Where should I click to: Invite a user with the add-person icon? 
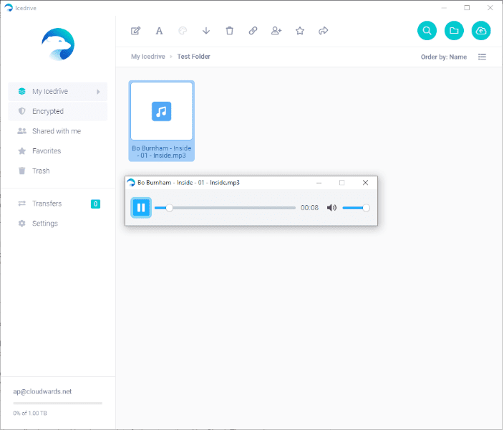[276, 31]
